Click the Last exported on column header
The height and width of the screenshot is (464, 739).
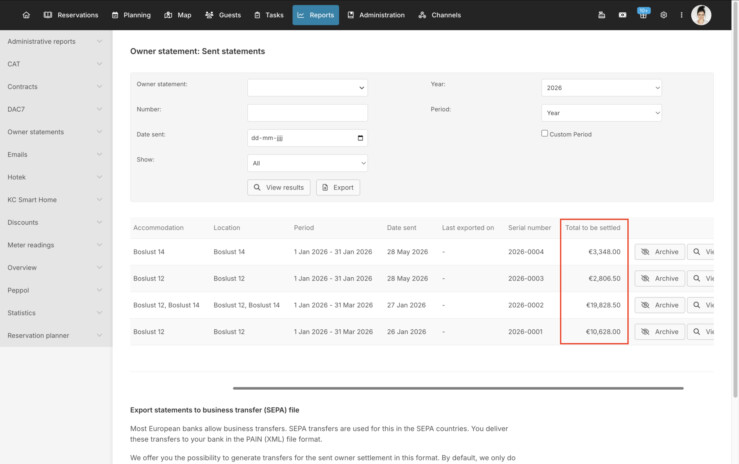[x=468, y=228]
